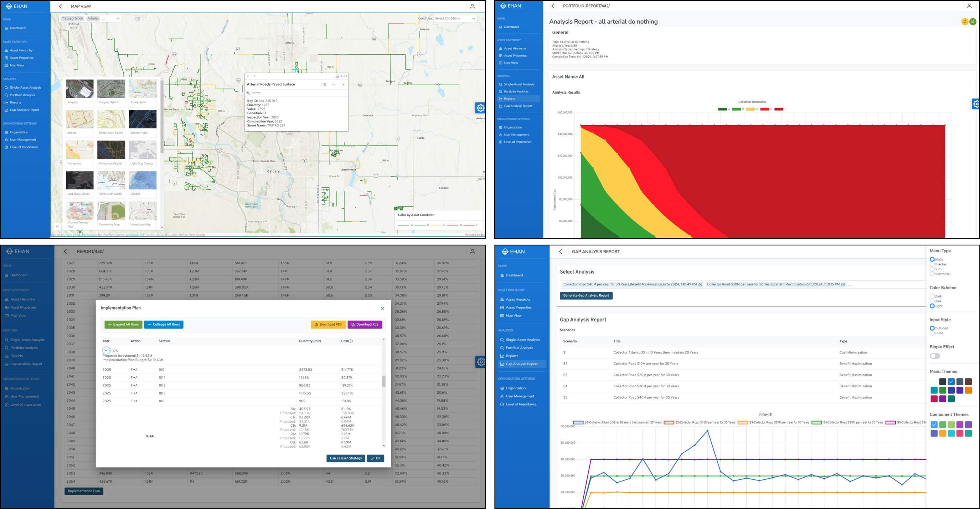Click yellow export icon in Analysis Report
Viewport: 980px width, 509px height.
point(965,22)
